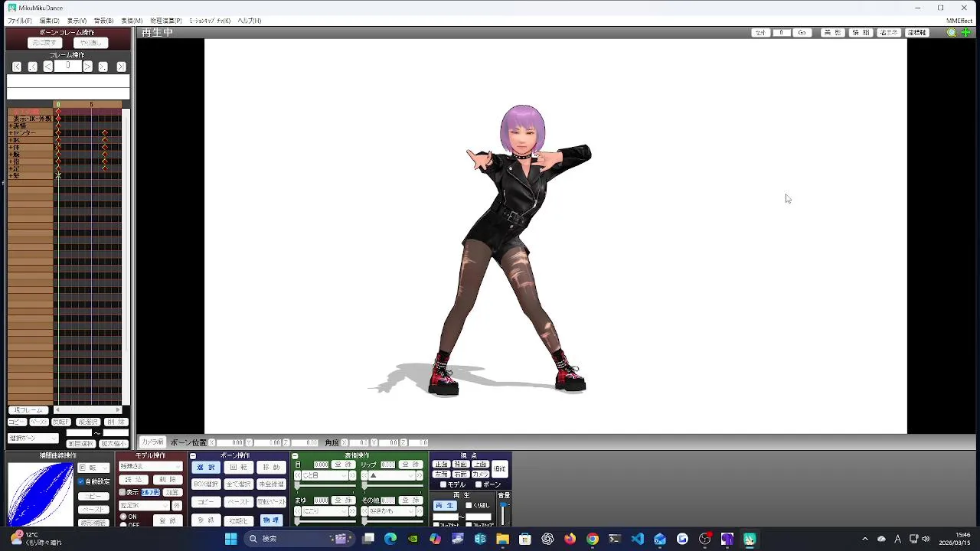
Task: Open 表情(M) menu
Action: (132, 21)
